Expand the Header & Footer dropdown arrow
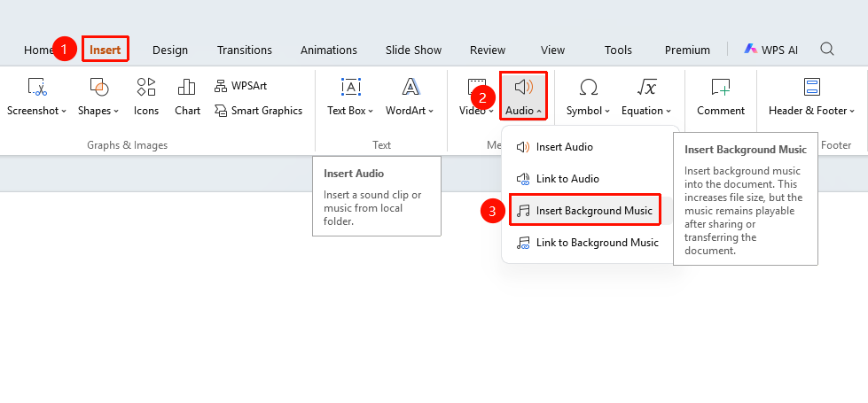 851,111
